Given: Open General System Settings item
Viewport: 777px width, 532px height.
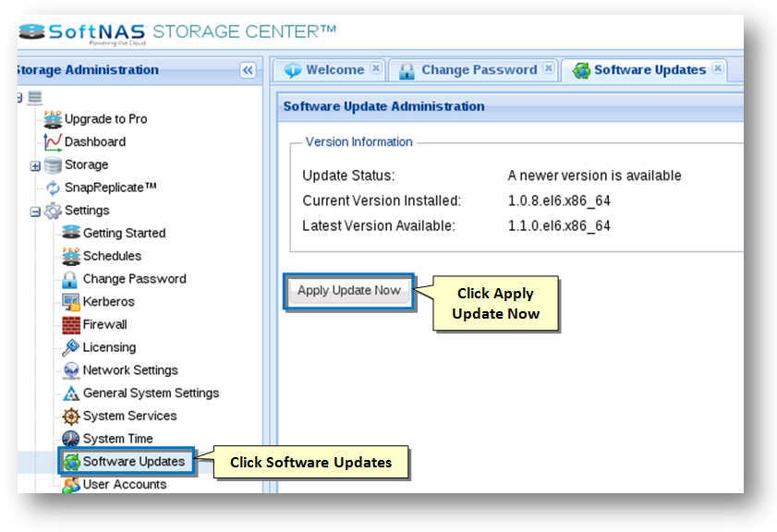Looking at the screenshot, I should (151, 393).
